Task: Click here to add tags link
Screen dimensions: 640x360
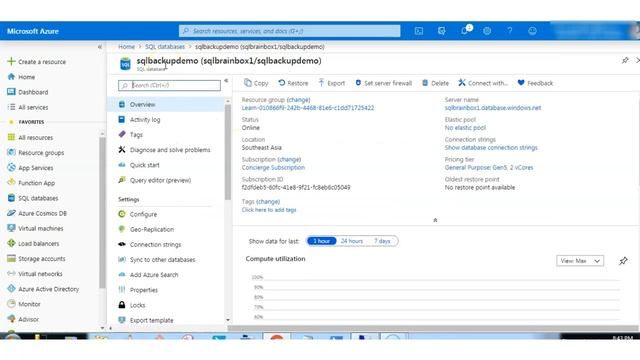Action: [x=269, y=210]
